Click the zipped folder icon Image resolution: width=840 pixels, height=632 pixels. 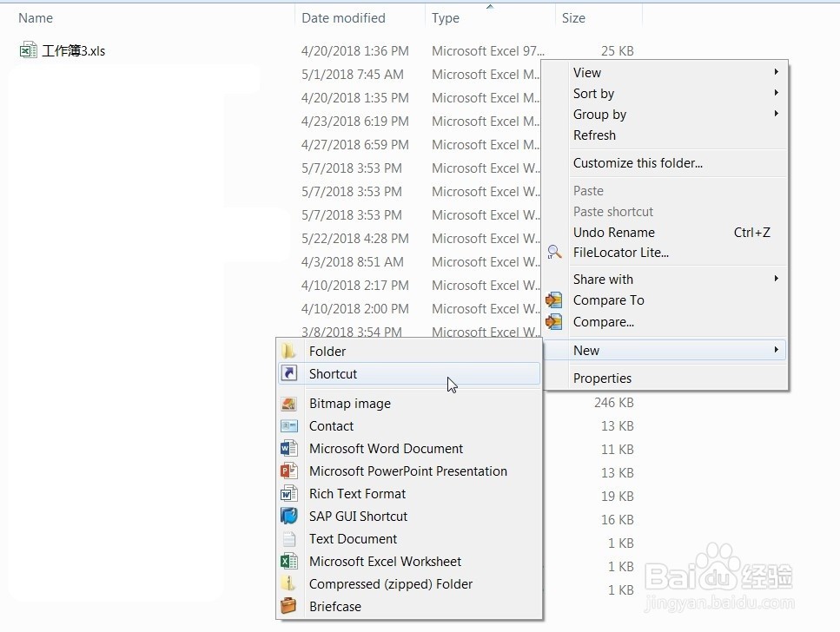click(x=288, y=583)
